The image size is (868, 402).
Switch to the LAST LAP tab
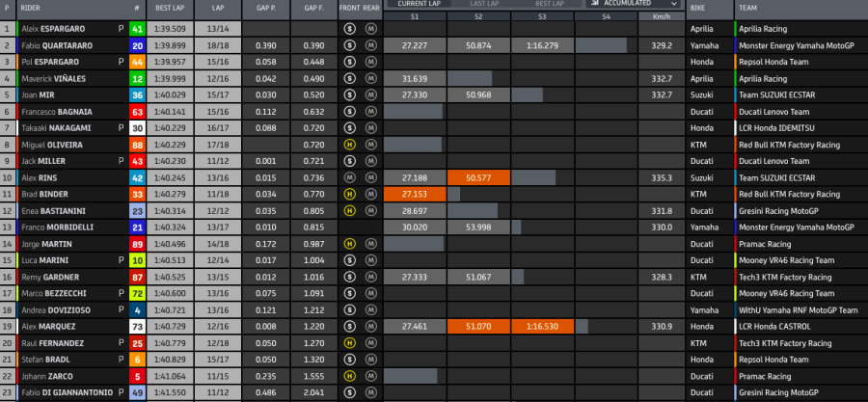pos(480,4)
